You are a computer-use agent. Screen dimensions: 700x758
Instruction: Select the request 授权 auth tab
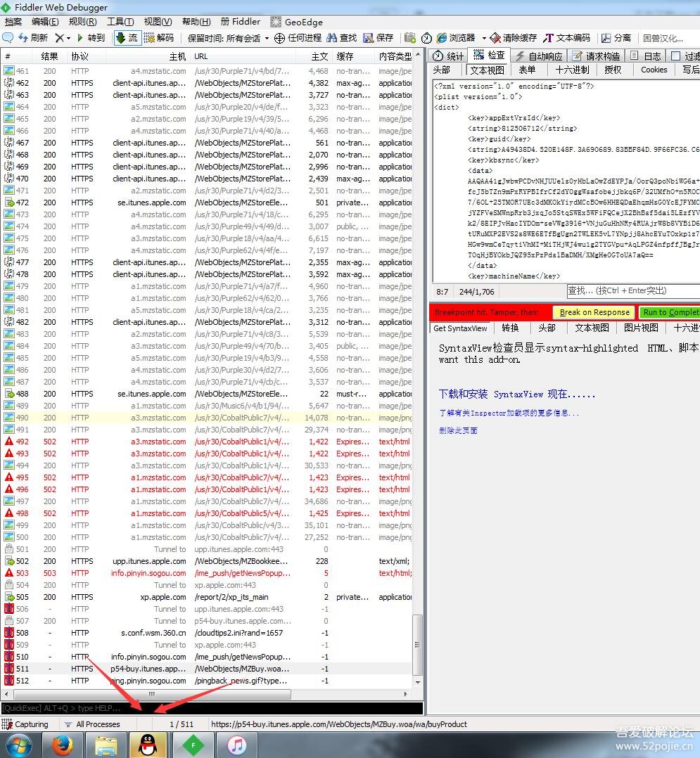[613, 70]
